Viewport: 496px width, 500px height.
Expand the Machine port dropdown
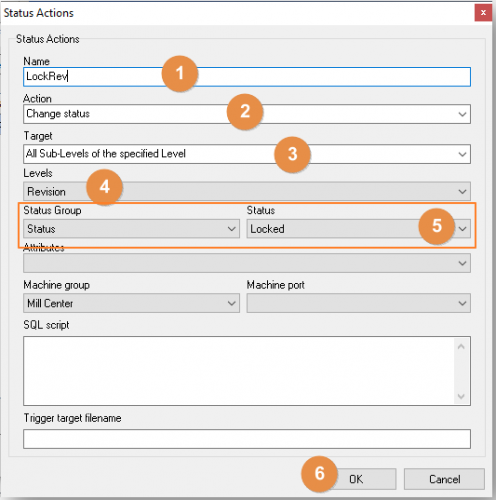359,303
